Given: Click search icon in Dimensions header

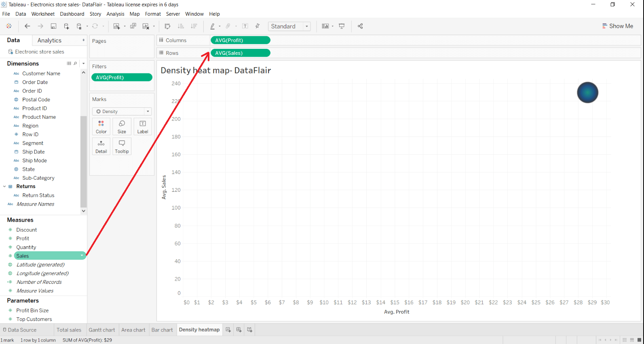Looking at the screenshot, I should pyautogui.click(x=75, y=63).
